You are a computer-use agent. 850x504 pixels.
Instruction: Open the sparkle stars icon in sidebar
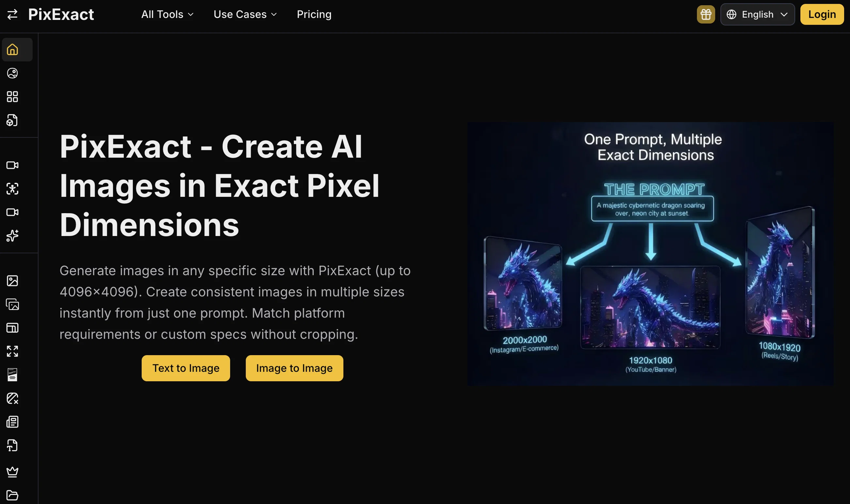point(12,236)
